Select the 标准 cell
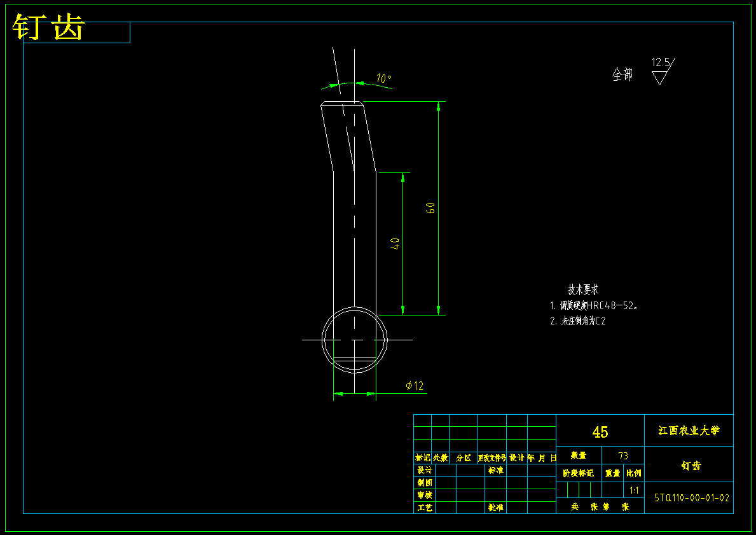756x535 pixels. coord(496,470)
